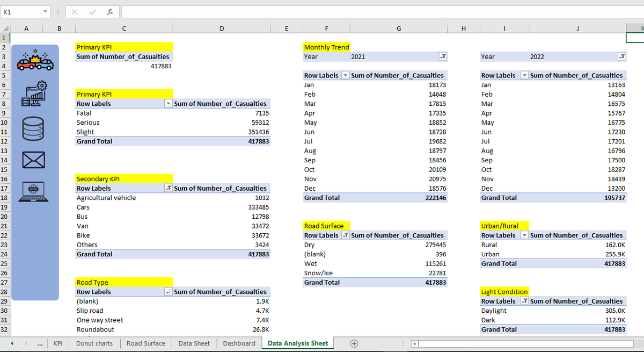Select row 18 header
Image resolution: width=644 pixels, height=352 pixels.
click(5, 198)
